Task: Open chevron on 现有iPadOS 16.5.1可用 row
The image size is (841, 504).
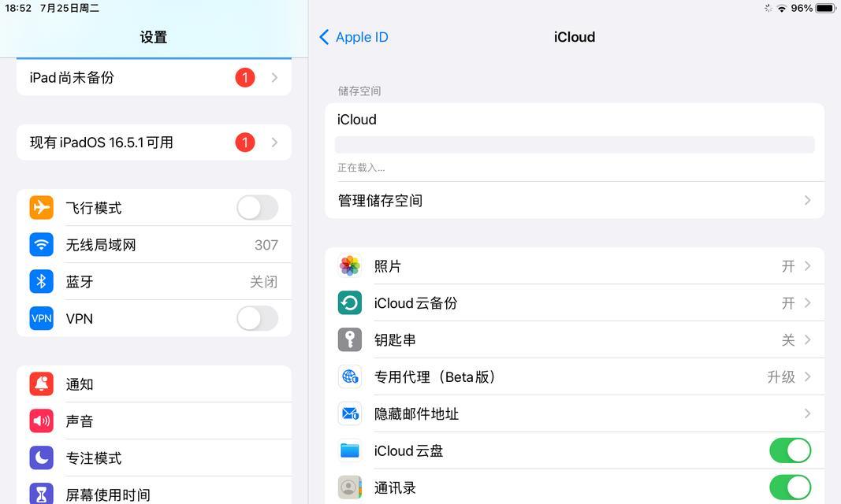Action: click(x=274, y=143)
